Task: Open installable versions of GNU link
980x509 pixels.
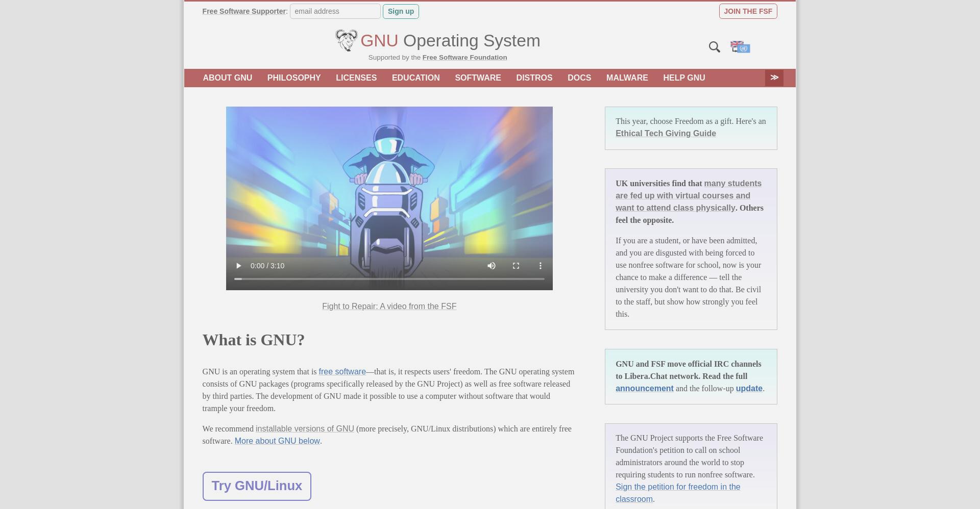Action: click(x=305, y=429)
